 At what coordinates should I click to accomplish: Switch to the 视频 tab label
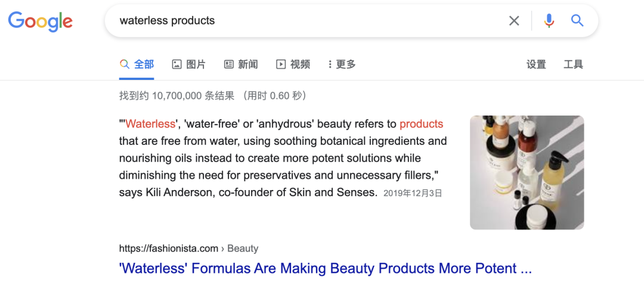click(300, 64)
